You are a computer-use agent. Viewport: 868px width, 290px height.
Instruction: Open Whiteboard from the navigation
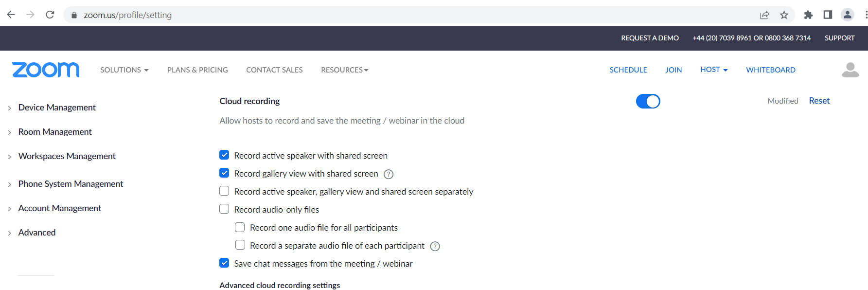(771, 70)
